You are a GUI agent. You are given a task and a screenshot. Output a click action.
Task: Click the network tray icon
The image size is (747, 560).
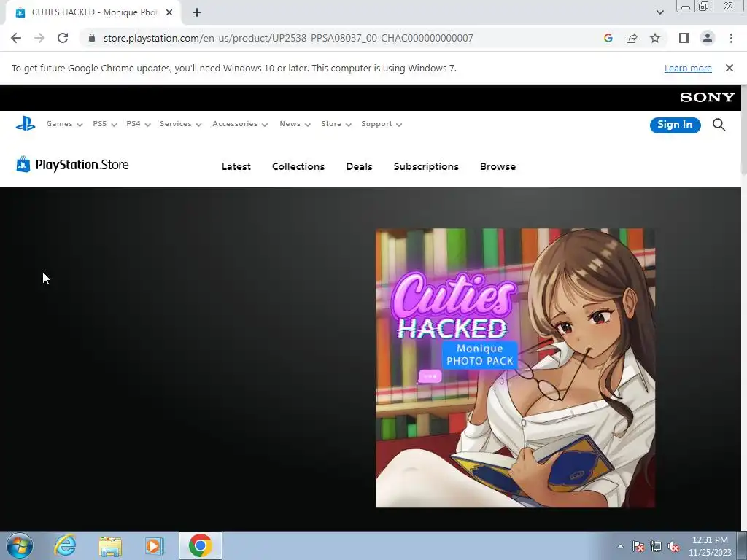coord(656,547)
